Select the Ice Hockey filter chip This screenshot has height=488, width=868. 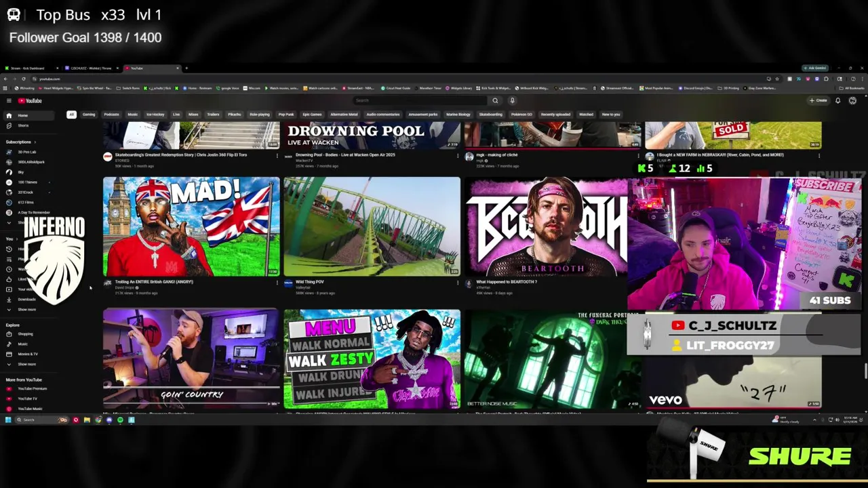pos(155,115)
